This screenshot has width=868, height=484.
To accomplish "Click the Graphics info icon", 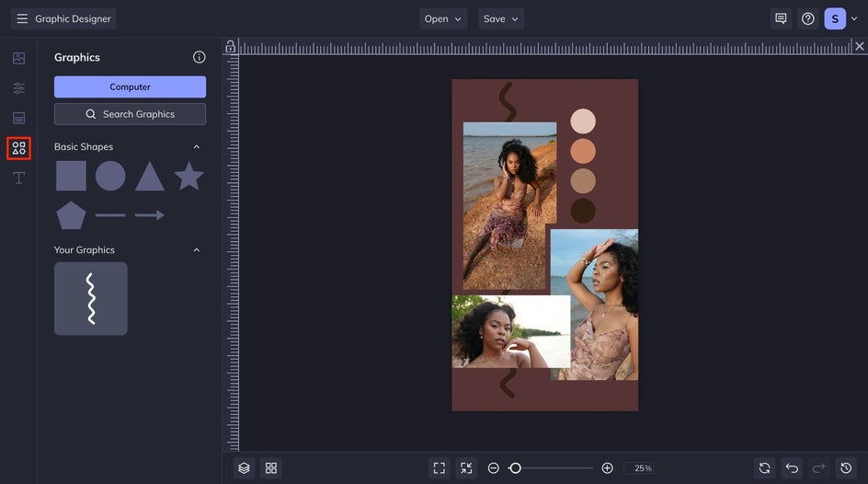I will 200,57.
